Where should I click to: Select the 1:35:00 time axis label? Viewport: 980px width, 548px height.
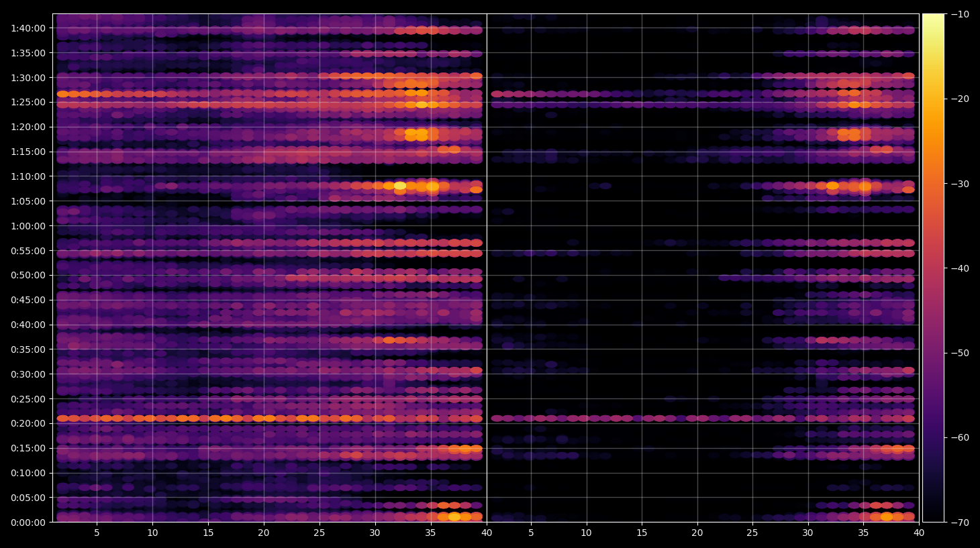pyautogui.click(x=28, y=53)
